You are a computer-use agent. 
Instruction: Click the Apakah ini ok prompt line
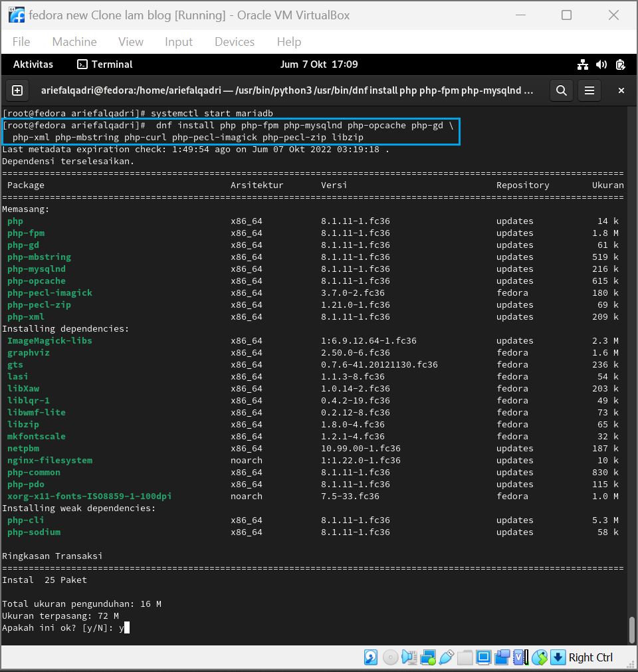tap(66, 628)
